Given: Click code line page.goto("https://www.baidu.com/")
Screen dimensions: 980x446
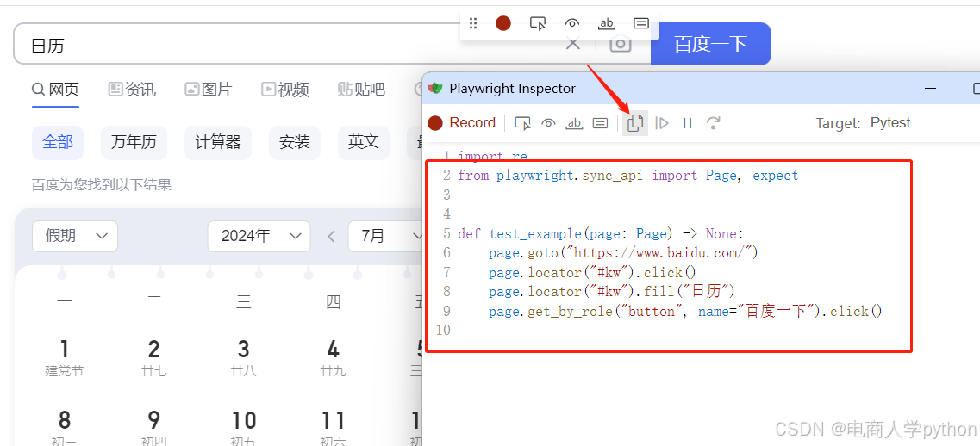Looking at the screenshot, I should 624,253.
